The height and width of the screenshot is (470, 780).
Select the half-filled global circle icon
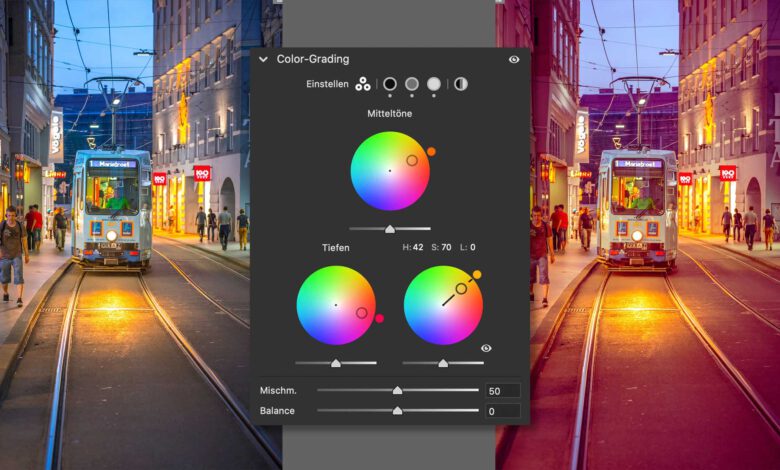(461, 84)
